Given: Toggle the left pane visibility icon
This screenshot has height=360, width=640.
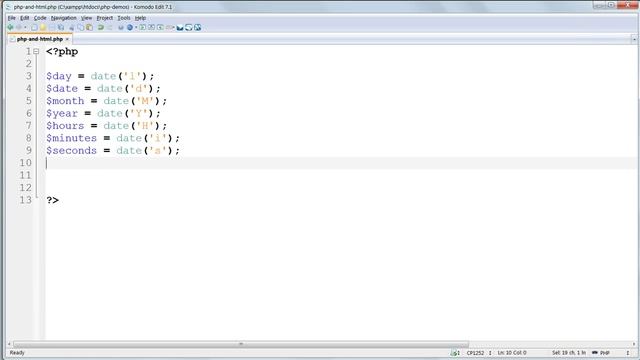Looking at the screenshot, I should pos(142,27).
